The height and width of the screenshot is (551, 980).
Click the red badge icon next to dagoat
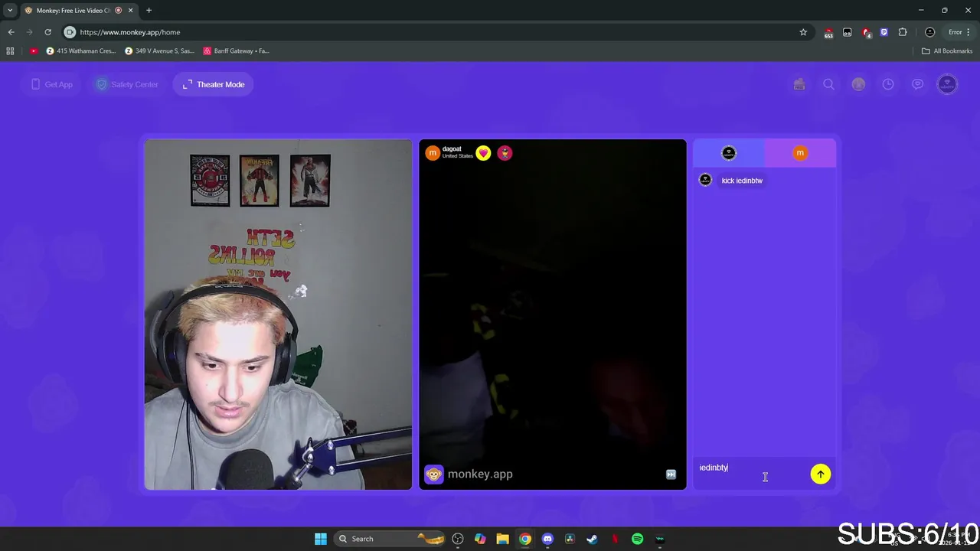point(505,153)
